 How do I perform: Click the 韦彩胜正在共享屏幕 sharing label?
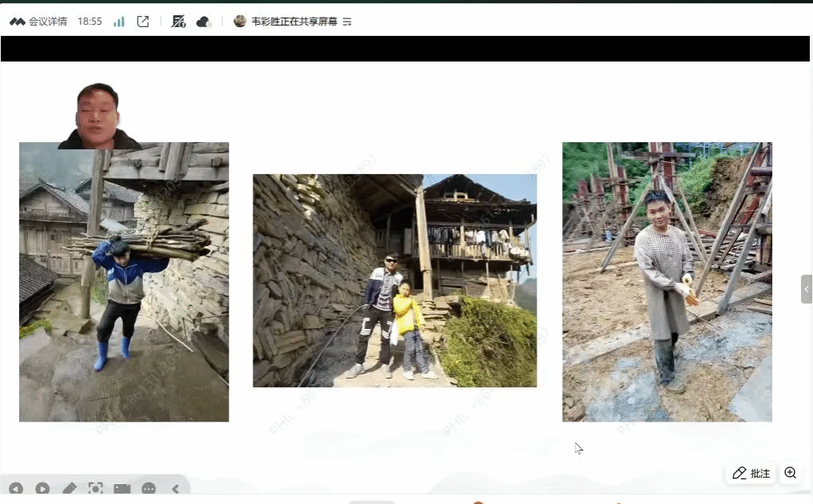point(291,22)
